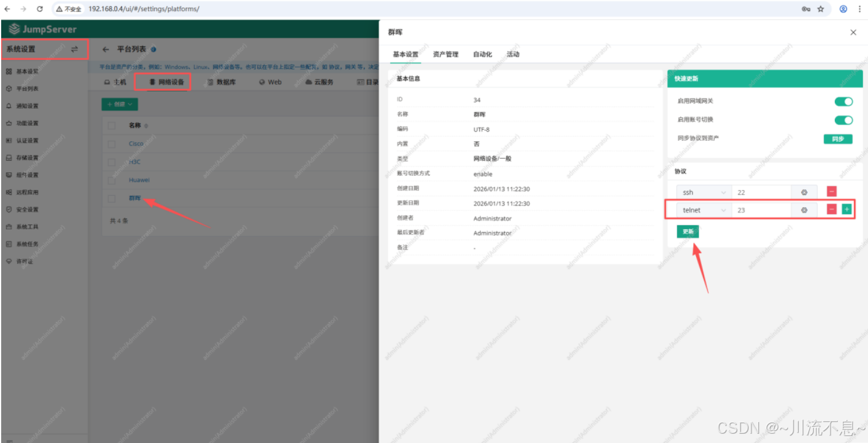Viewport: 868px width, 443px height.
Task: Open 远程应用 via its sidebar icon
Action: 9,192
